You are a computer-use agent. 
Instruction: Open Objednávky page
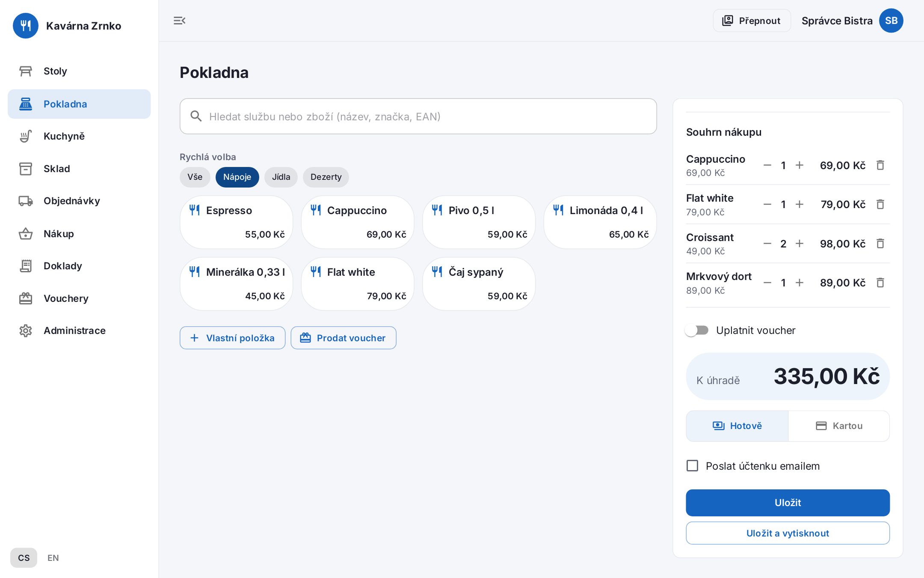point(79,201)
